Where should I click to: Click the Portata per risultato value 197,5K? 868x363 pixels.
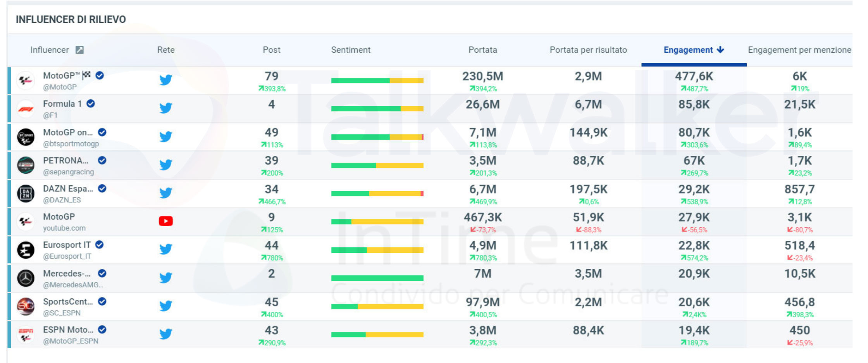(x=589, y=189)
